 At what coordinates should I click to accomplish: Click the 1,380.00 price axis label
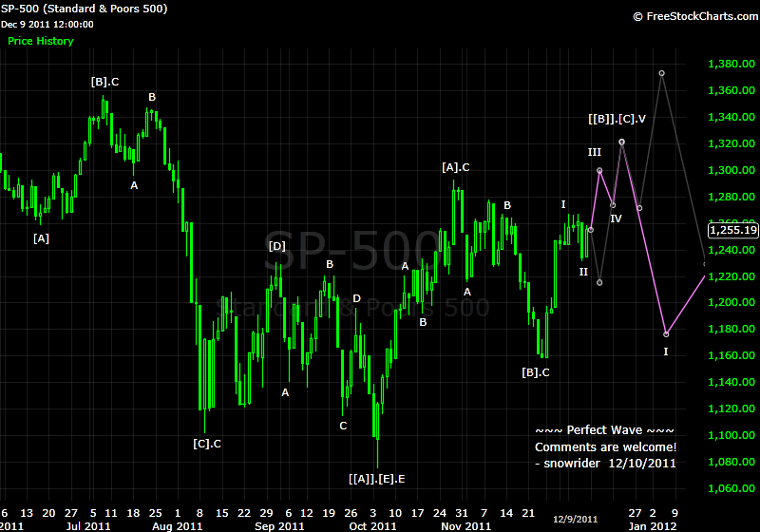coord(731,64)
